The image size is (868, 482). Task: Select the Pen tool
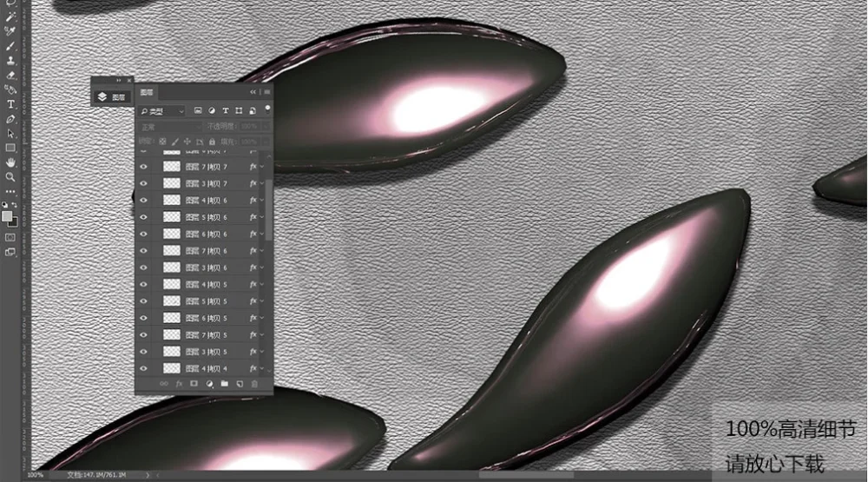pos(10,119)
